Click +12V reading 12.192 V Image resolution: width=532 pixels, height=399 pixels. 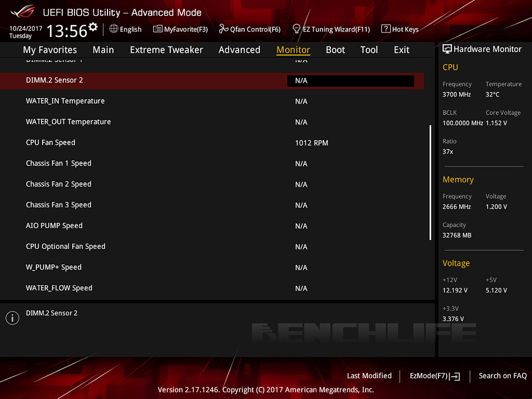click(x=455, y=290)
